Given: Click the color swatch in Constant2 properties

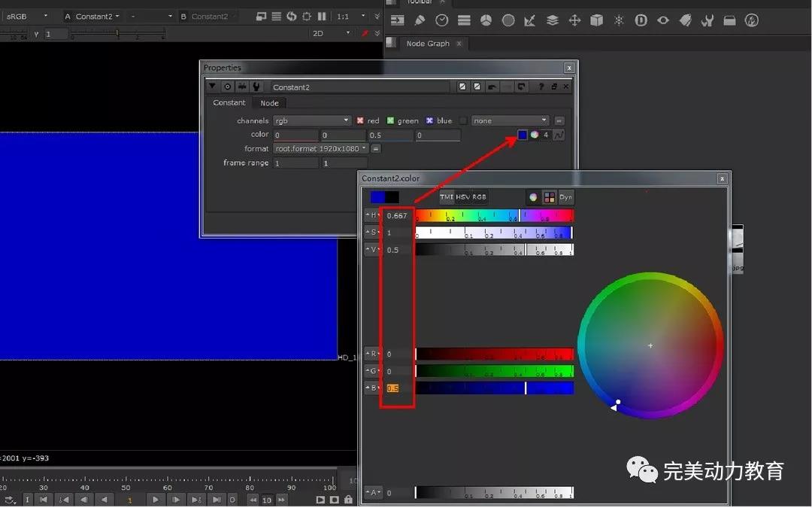Looking at the screenshot, I should [x=523, y=135].
